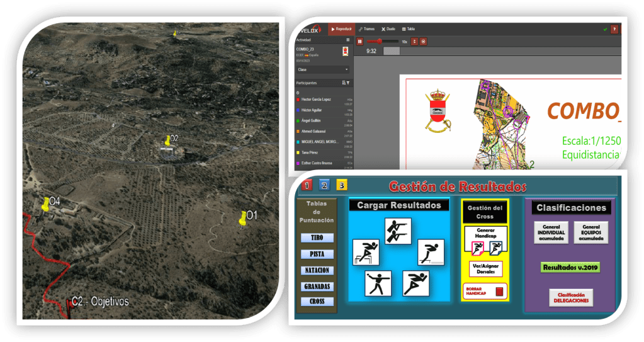Click the hurdles obstacle runner icon
The width and height of the screenshot is (644, 342).
pyautogui.click(x=366, y=252)
